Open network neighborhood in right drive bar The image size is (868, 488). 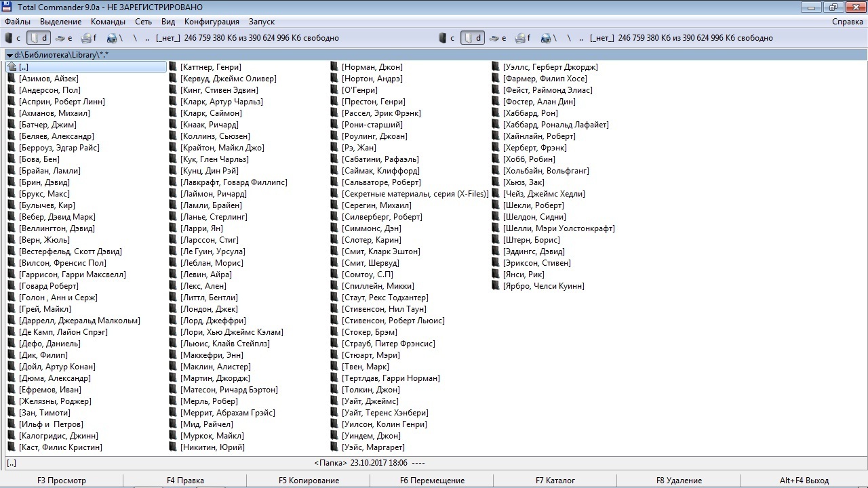pos(548,38)
